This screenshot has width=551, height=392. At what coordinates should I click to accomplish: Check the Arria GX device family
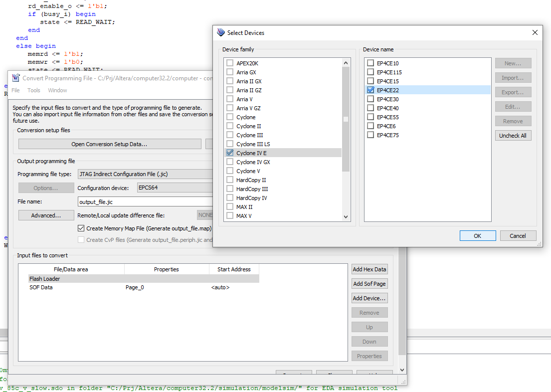(230, 72)
